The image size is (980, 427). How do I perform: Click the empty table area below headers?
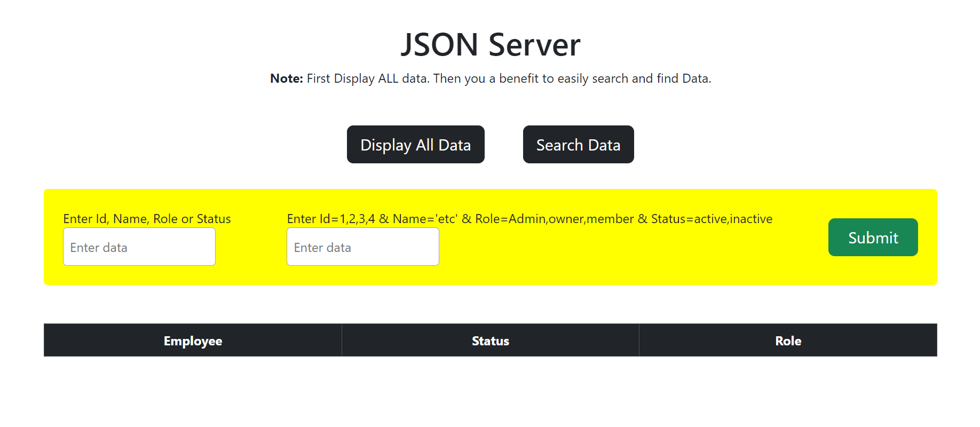coord(491,390)
